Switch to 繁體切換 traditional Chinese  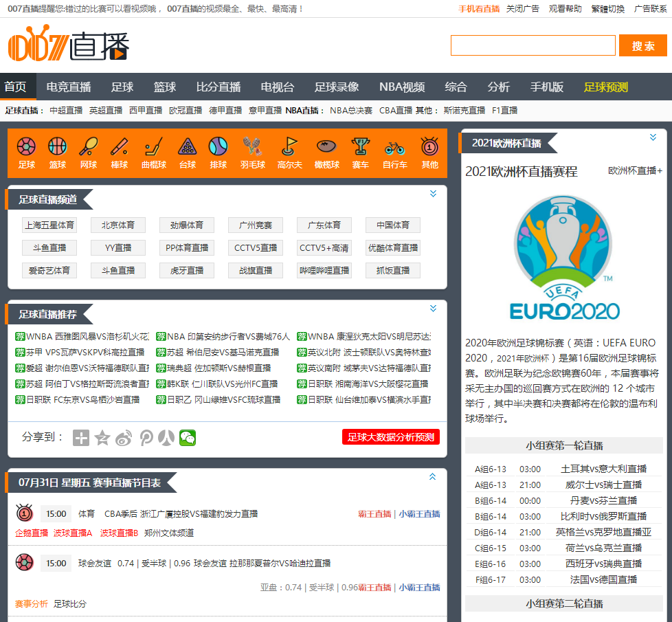607,9
